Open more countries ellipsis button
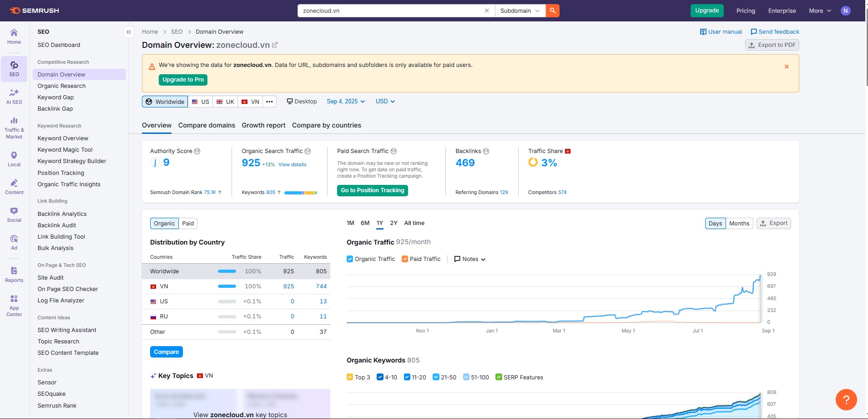This screenshot has height=419, width=868. (269, 102)
